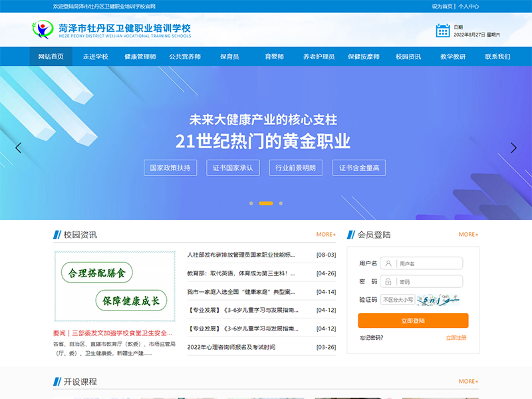The height and width of the screenshot is (399, 532).
Task: Select the first carousel indicator dot
Action: [x=251, y=203]
